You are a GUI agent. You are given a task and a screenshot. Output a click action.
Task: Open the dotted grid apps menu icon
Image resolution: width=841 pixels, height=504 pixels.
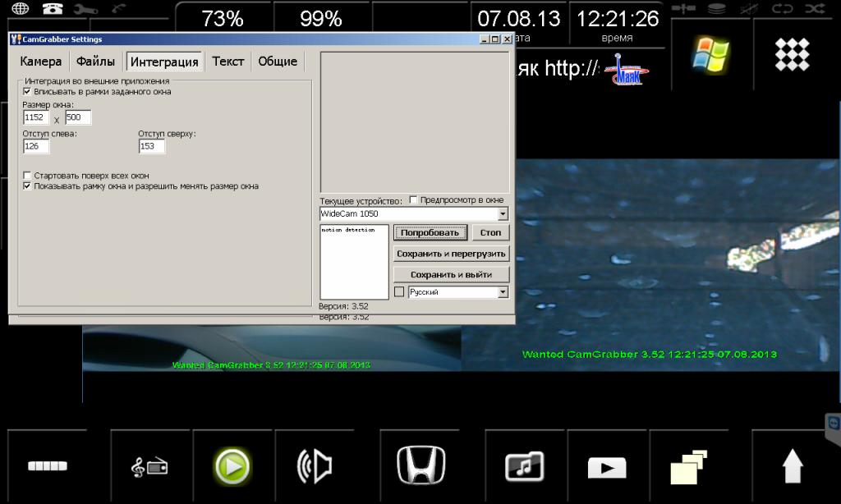793,54
